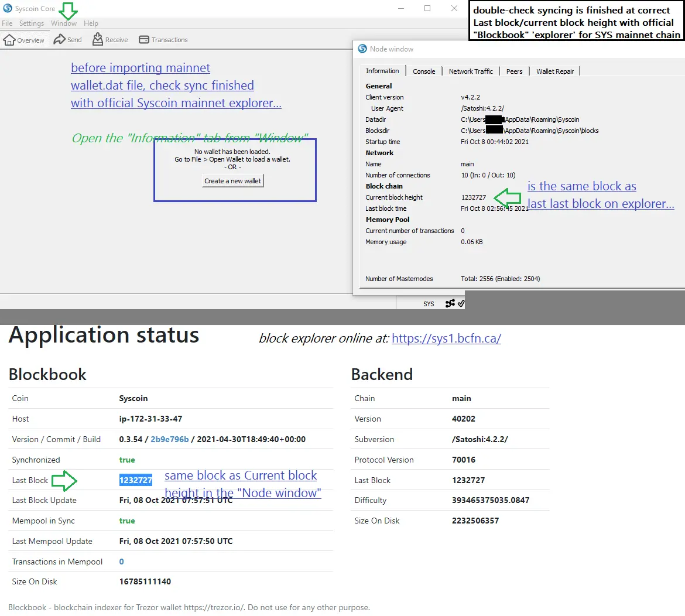Switch to the Console tab
The height and width of the screenshot is (616, 685).
[x=424, y=71]
